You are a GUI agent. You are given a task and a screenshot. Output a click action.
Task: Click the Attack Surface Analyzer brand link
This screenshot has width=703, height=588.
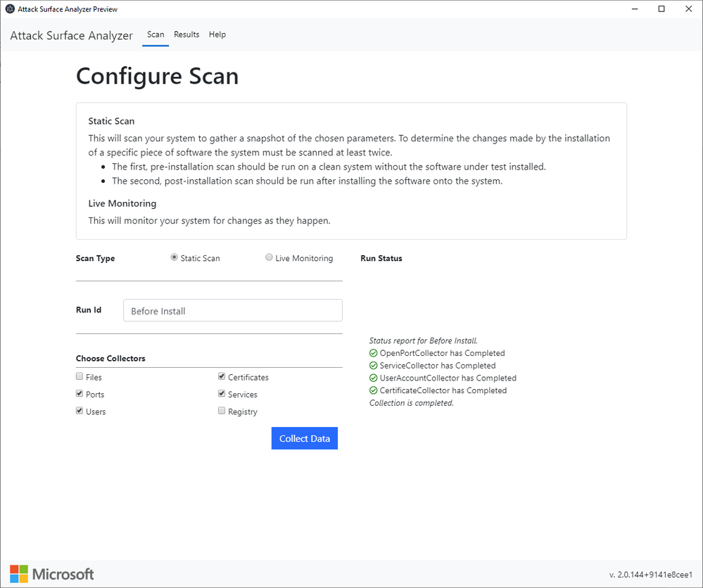(72, 35)
